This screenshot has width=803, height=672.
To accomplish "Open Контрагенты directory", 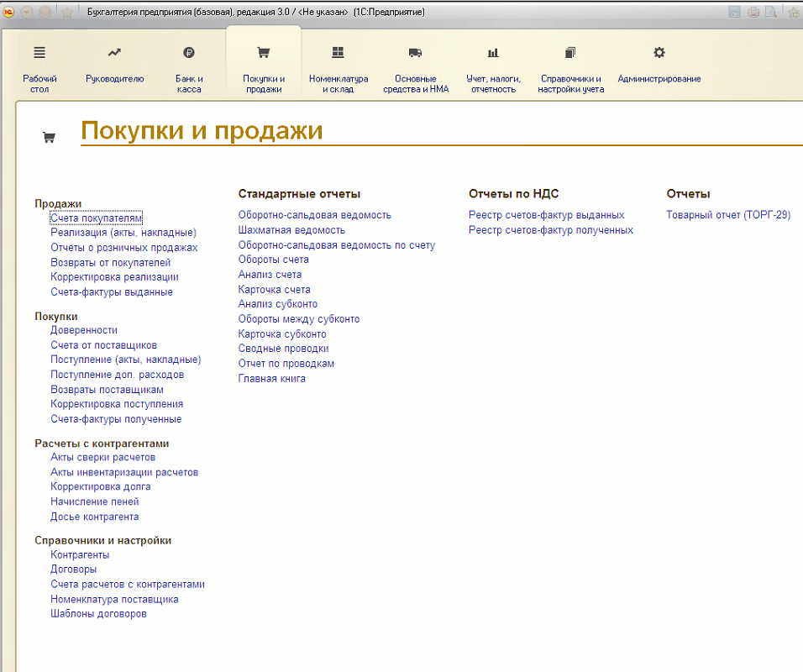I will click(80, 555).
